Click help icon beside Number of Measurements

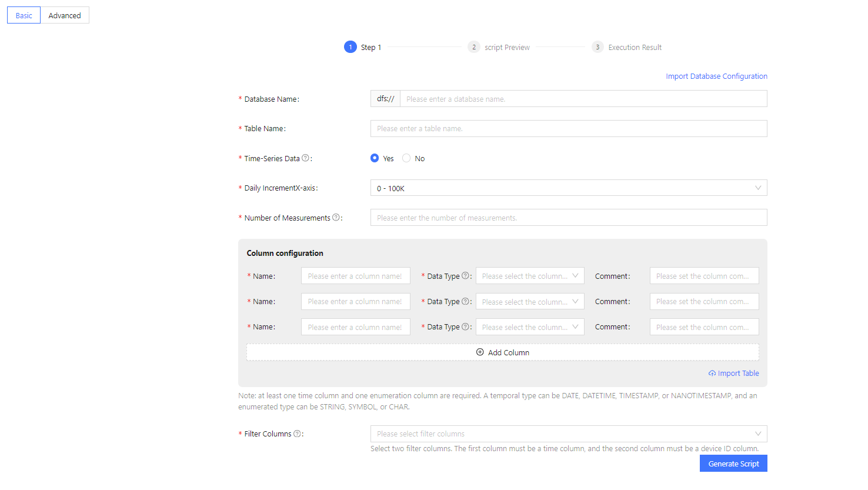click(x=336, y=218)
